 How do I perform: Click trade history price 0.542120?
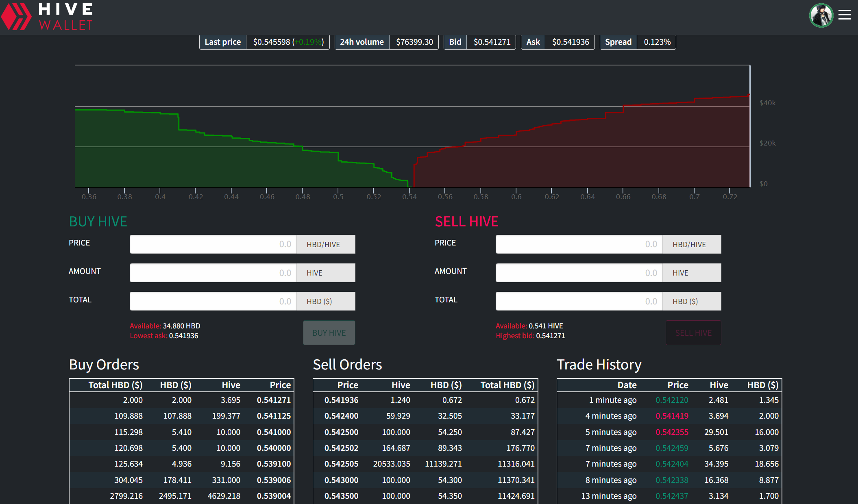pyautogui.click(x=672, y=400)
